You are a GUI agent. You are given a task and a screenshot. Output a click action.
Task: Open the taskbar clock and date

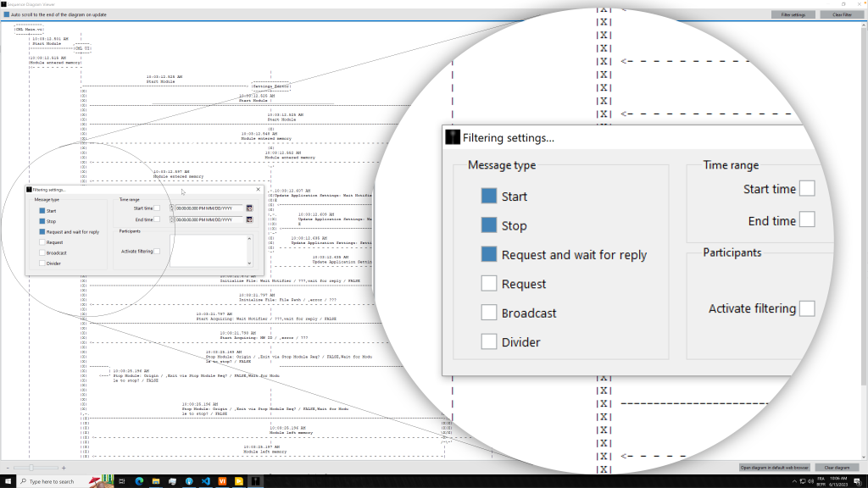tap(838, 481)
